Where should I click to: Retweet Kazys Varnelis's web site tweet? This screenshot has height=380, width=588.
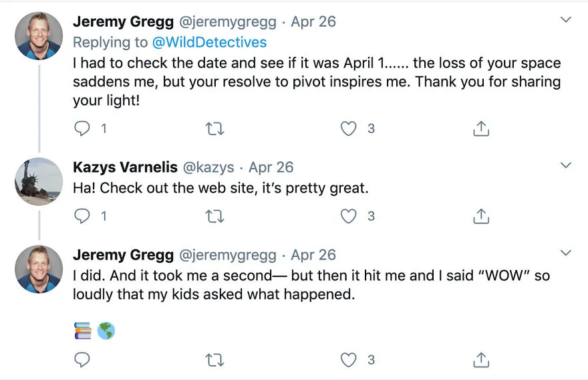click(215, 216)
